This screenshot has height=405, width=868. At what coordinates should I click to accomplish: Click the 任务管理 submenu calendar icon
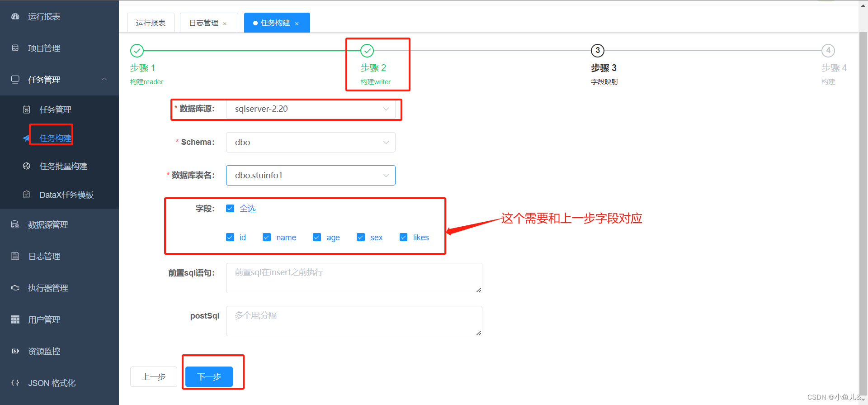[27, 110]
